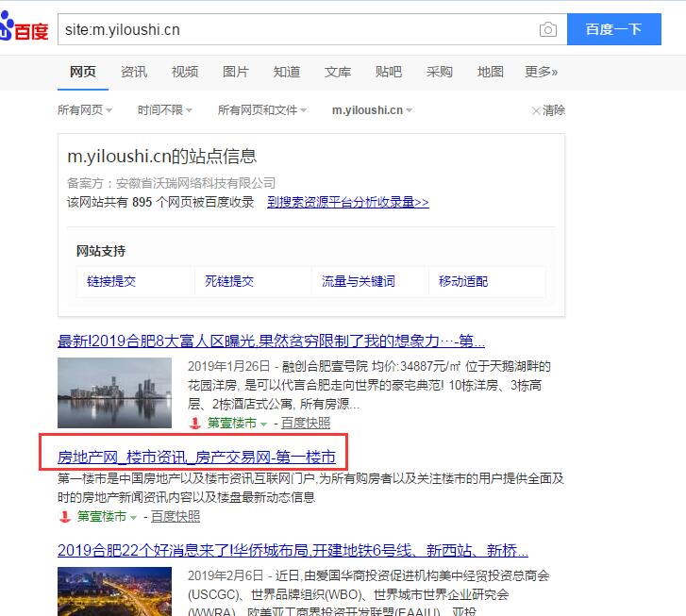Open the 地图 tab
This screenshot has height=616, width=686.
pyautogui.click(x=490, y=72)
